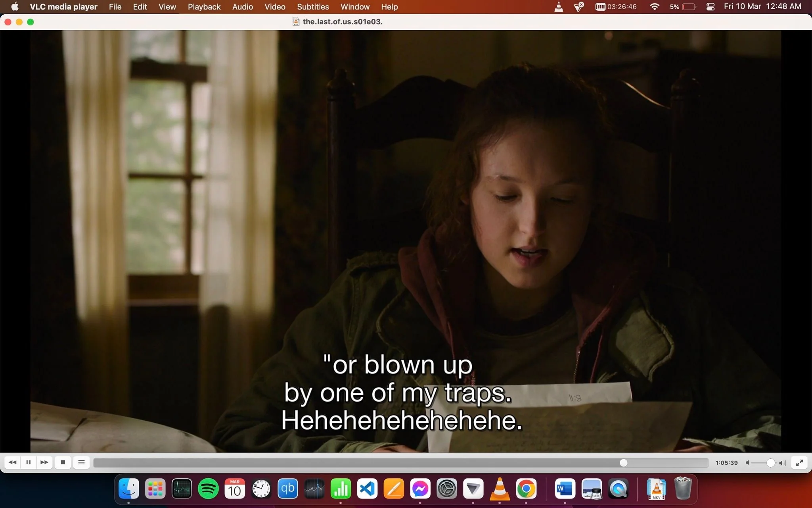Screen dimensions: 812x508
Task: Open the Playback menu
Action: [x=204, y=7]
